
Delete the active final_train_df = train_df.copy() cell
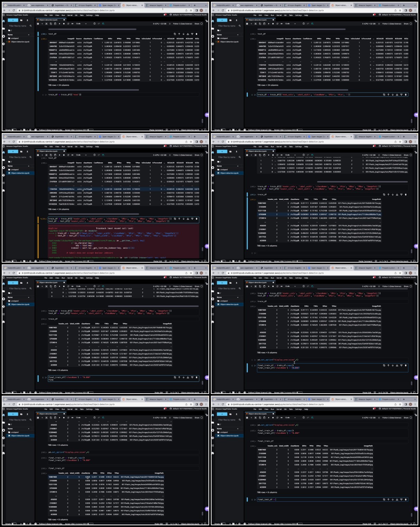click(406, 365)
